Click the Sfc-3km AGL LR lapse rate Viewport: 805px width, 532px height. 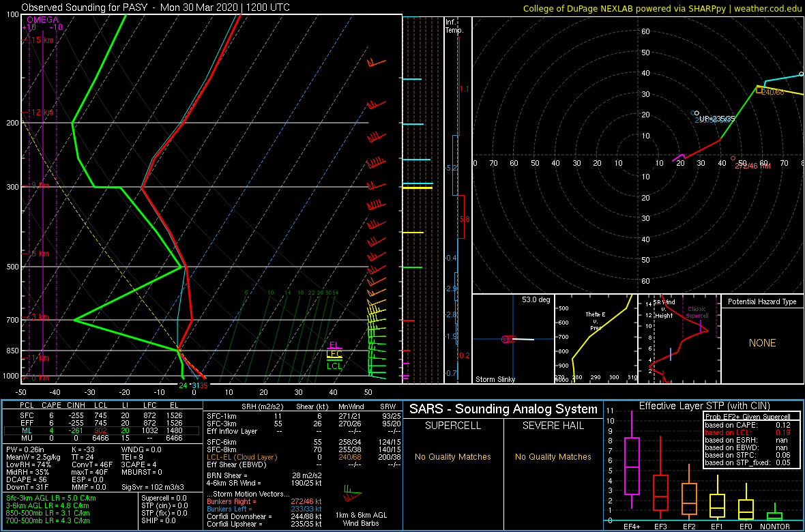50,498
